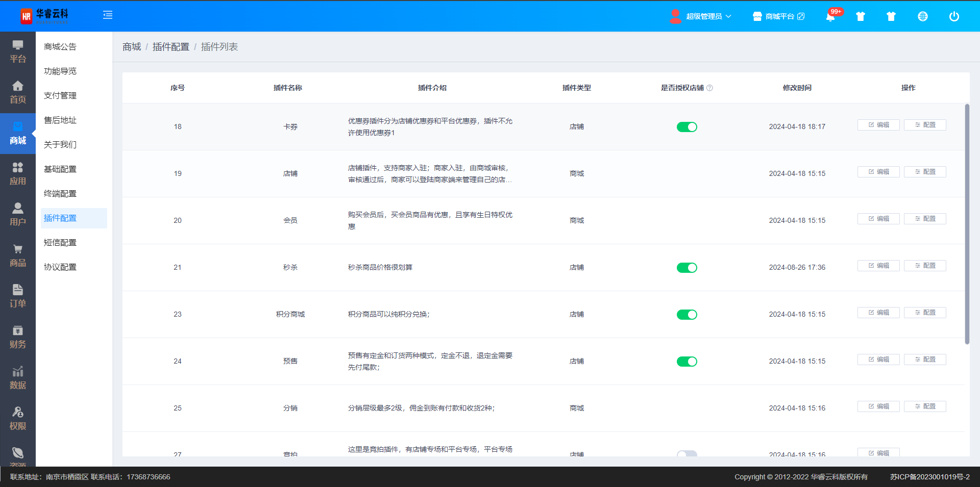Click 编辑 button for 店铺 plugin
Image resolution: width=980 pixels, height=487 pixels.
[x=878, y=172]
